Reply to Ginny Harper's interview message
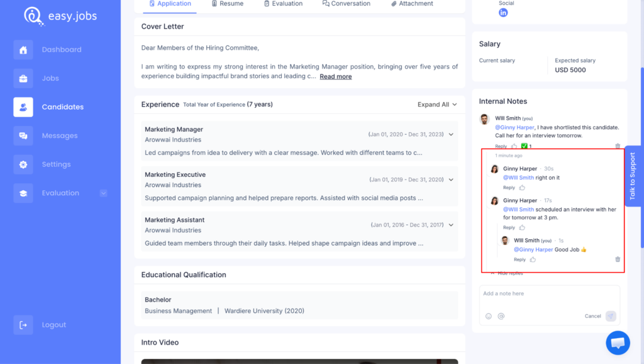Image resolution: width=644 pixels, height=364 pixels. 509,227
